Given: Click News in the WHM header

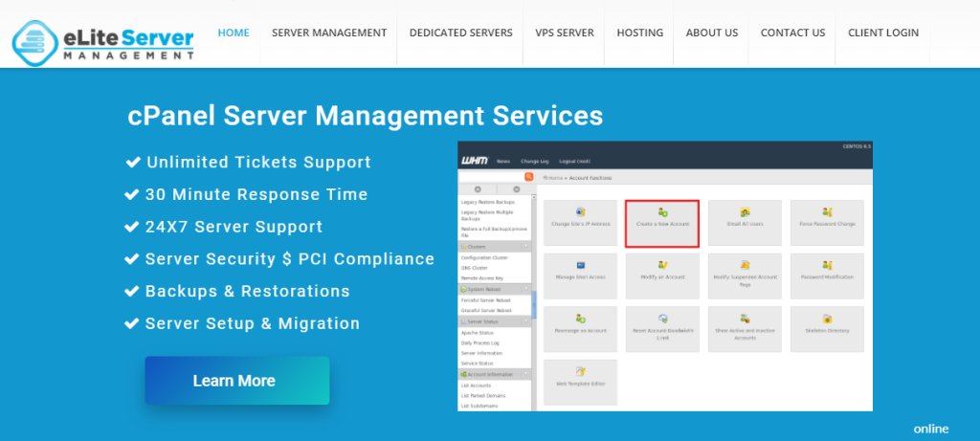Looking at the screenshot, I should pyautogui.click(x=503, y=161).
